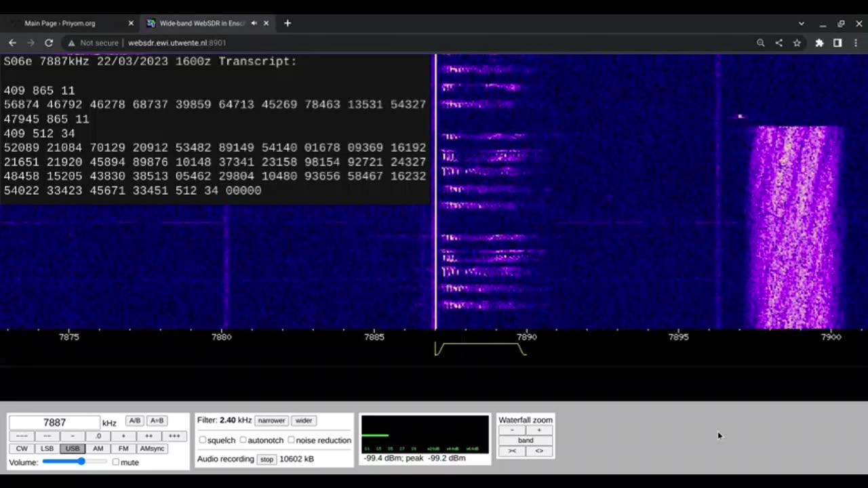
Task: Enable the noise reduction checkbox
Action: (x=291, y=440)
